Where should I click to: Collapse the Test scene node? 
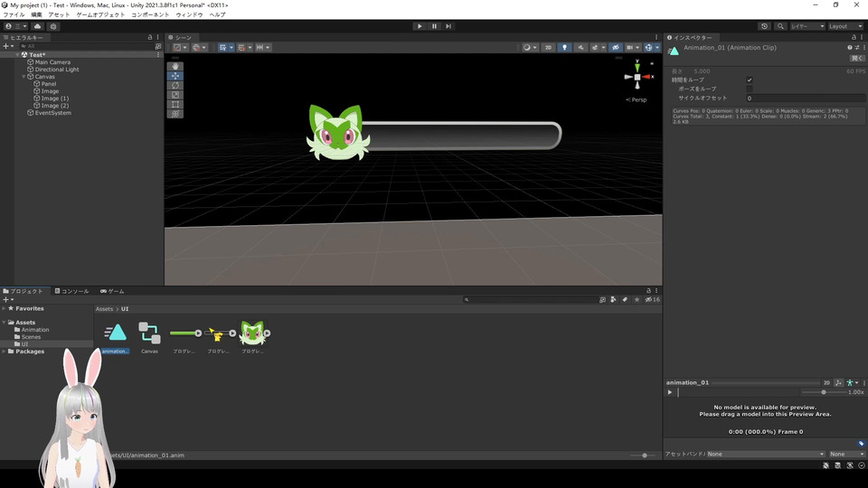(x=17, y=55)
